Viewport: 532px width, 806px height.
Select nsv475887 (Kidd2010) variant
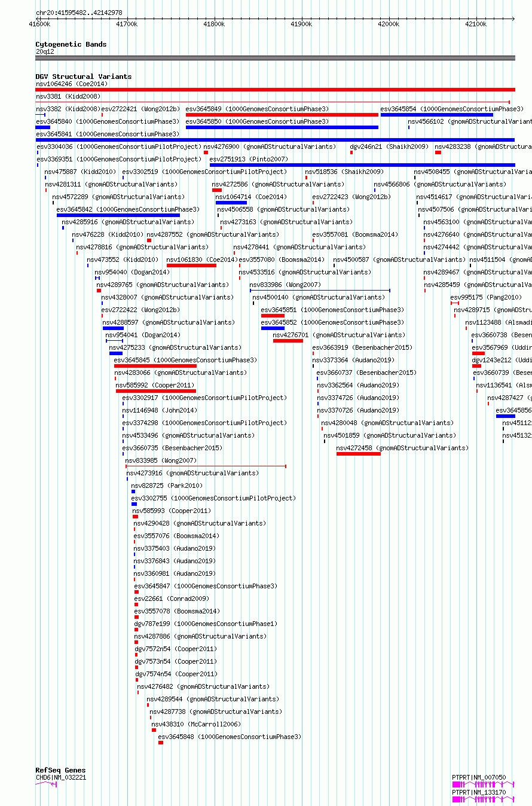81,172
